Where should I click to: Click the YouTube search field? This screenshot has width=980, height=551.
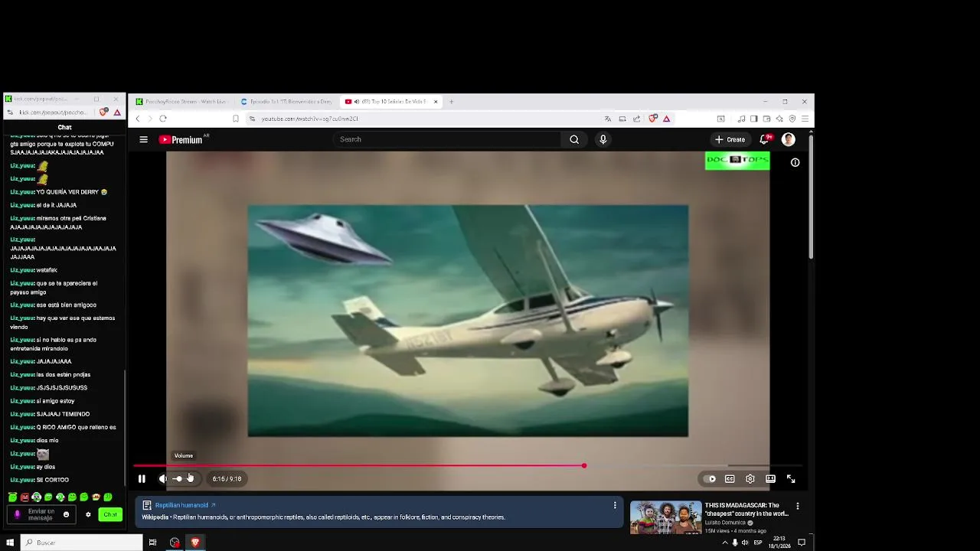[x=448, y=139]
